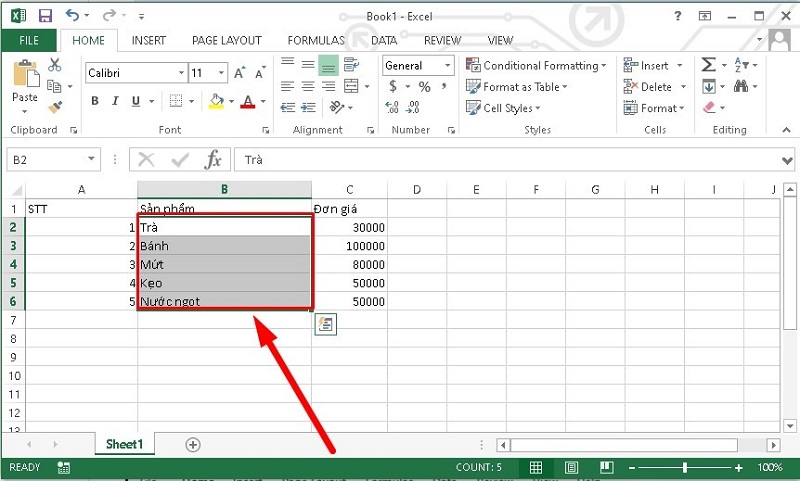This screenshot has height=481, width=800.
Task: Open the PAGE LAYOUT ribbon tab
Action: (x=226, y=41)
